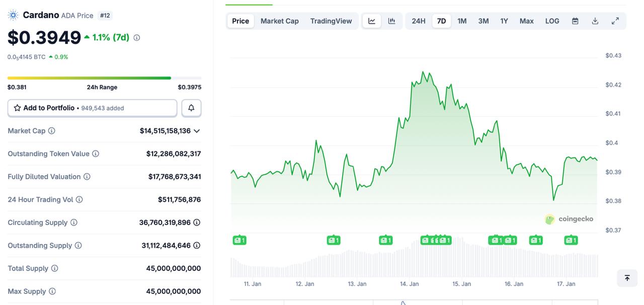Screen dimensions: 644x305
Task: Click the info icon next to Market Cap
Action: [52, 131]
